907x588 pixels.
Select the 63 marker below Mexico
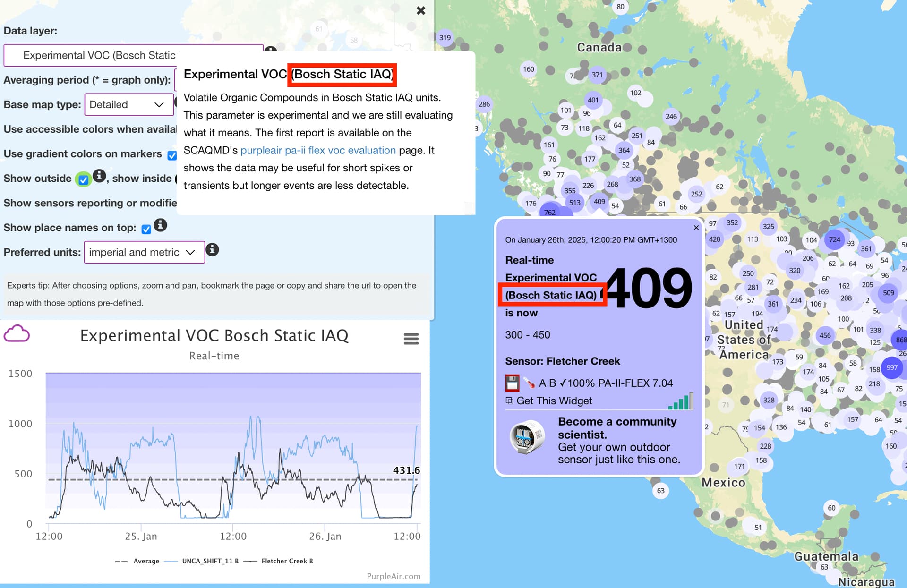[661, 491]
